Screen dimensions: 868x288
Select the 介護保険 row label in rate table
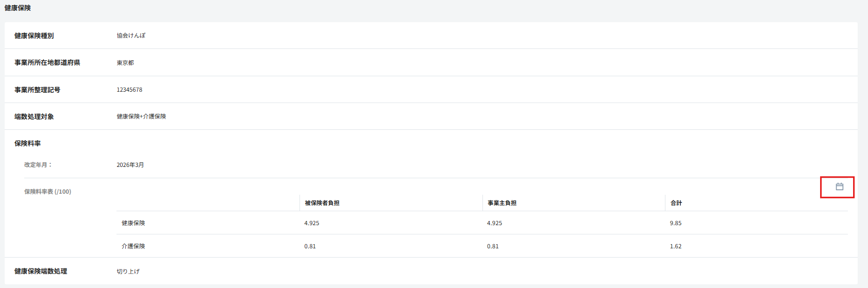[133, 246]
